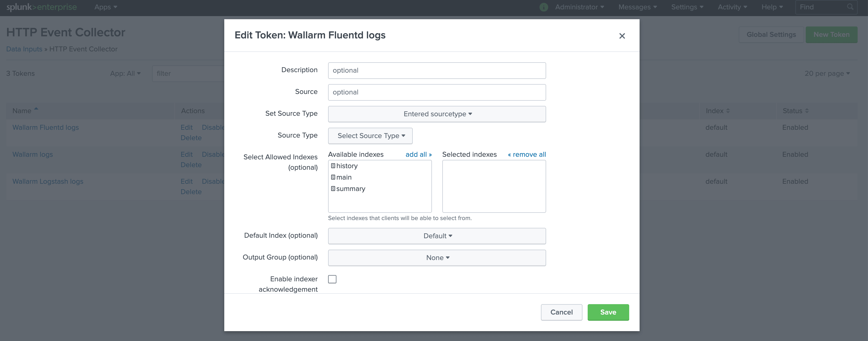Click the Description optional input field
The height and width of the screenshot is (341, 868).
(437, 70)
